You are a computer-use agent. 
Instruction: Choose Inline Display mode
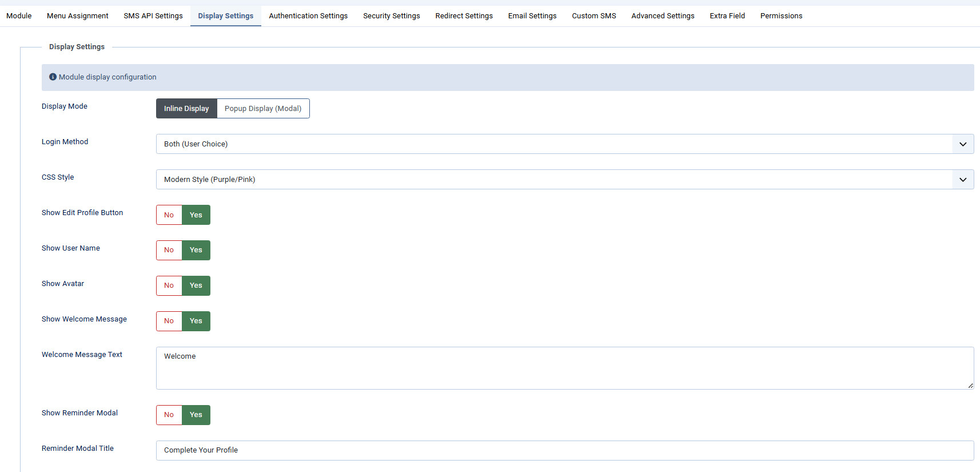pyautogui.click(x=186, y=109)
